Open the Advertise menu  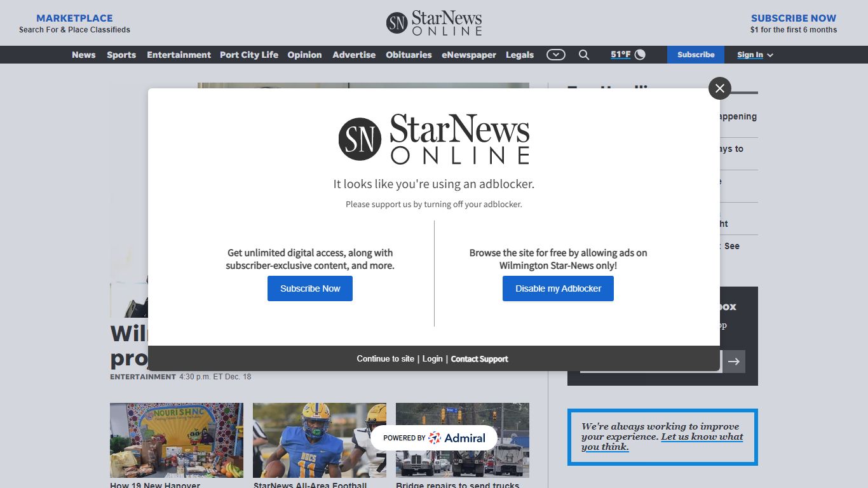(354, 55)
